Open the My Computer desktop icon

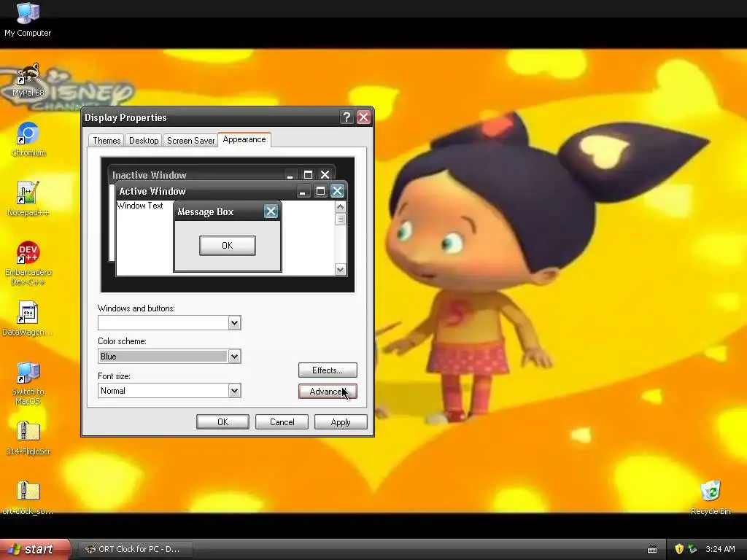(x=28, y=19)
